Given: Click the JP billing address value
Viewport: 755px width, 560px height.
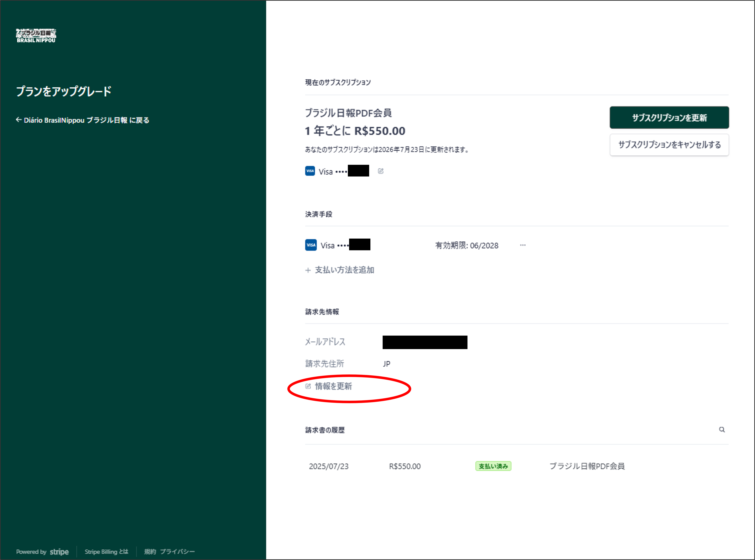Looking at the screenshot, I should coord(386,364).
